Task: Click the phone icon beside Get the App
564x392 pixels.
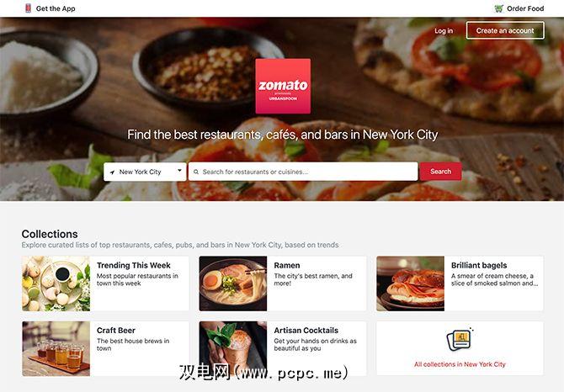Action: (28, 8)
